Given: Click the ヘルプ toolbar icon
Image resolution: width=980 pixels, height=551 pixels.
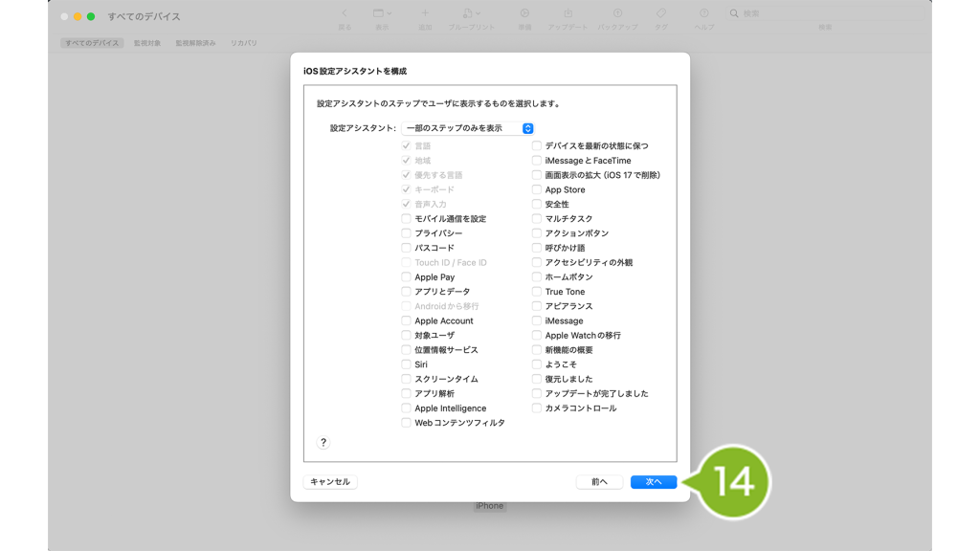Looking at the screenshot, I should click(x=703, y=13).
